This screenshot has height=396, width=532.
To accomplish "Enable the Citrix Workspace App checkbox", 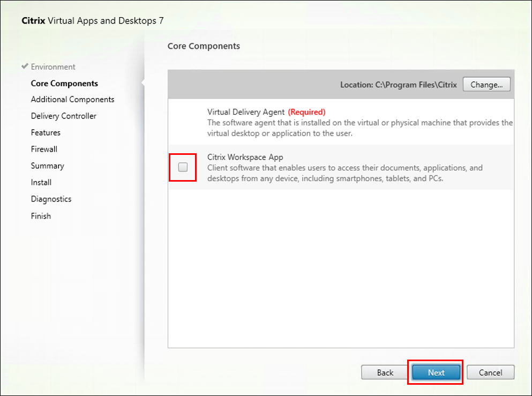I will pyautogui.click(x=183, y=167).
